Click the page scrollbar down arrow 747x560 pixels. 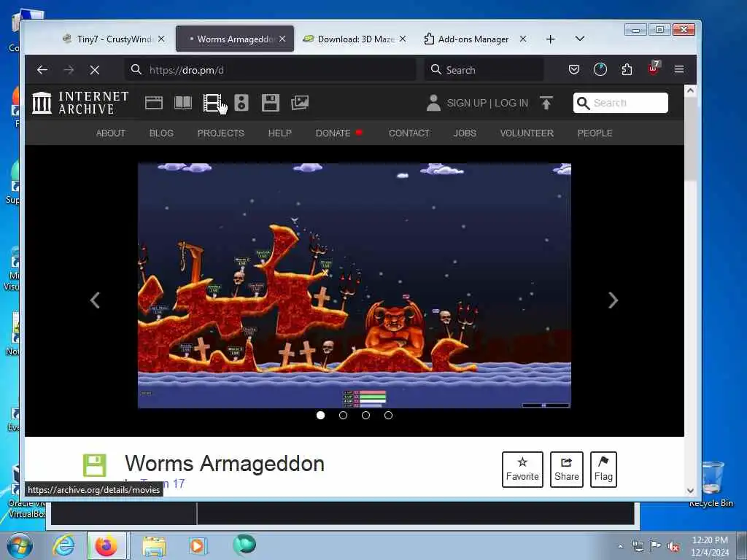[x=690, y=491]
